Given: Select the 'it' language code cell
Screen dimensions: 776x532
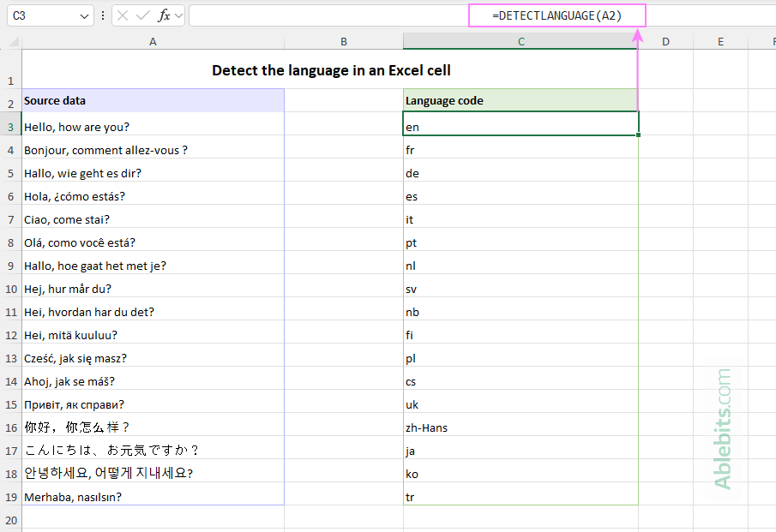Looking at the screenshot, I should [x=520, y=216].
